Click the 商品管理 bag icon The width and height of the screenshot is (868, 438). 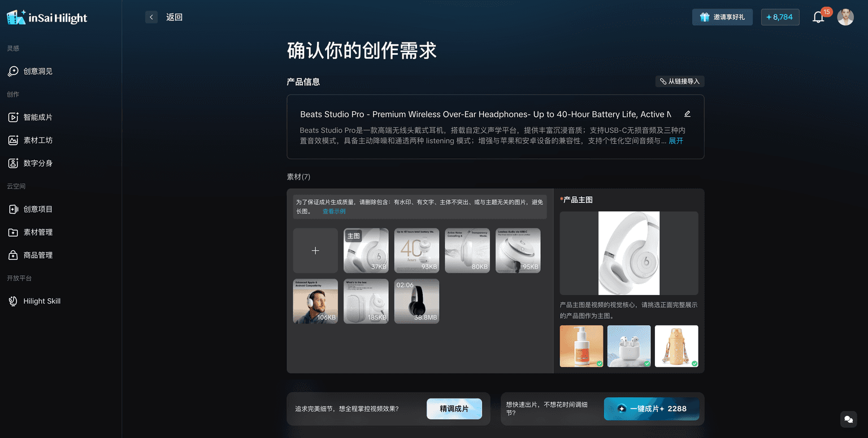click(x=13, y=255)
